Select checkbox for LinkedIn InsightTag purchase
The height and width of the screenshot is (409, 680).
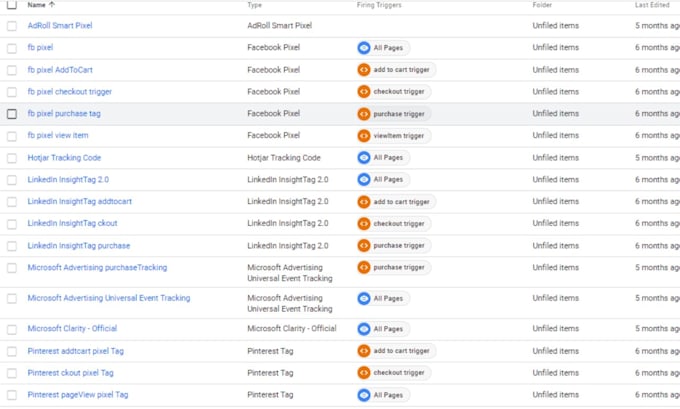(12, 246)
